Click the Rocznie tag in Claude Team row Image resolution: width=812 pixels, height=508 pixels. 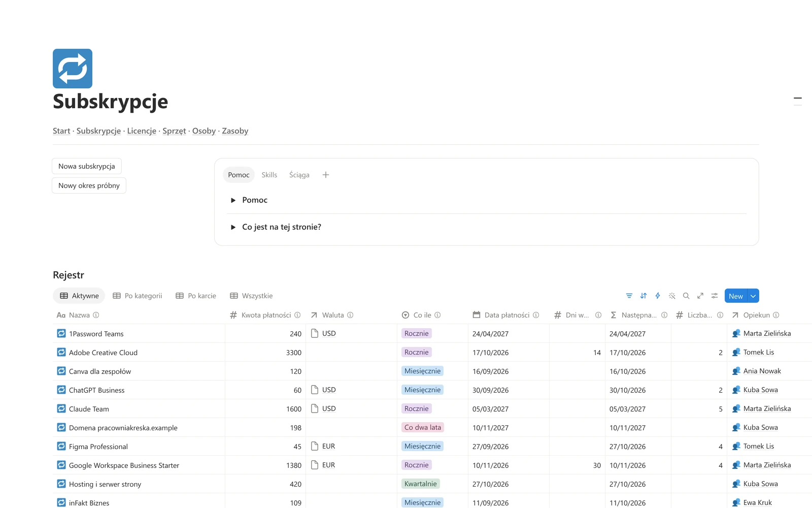[417, 408]
